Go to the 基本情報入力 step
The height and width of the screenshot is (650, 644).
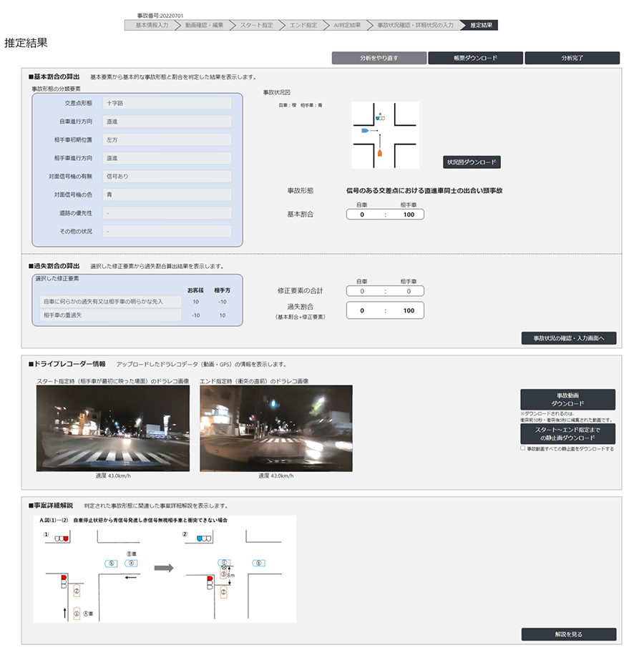tap(152, 25)
